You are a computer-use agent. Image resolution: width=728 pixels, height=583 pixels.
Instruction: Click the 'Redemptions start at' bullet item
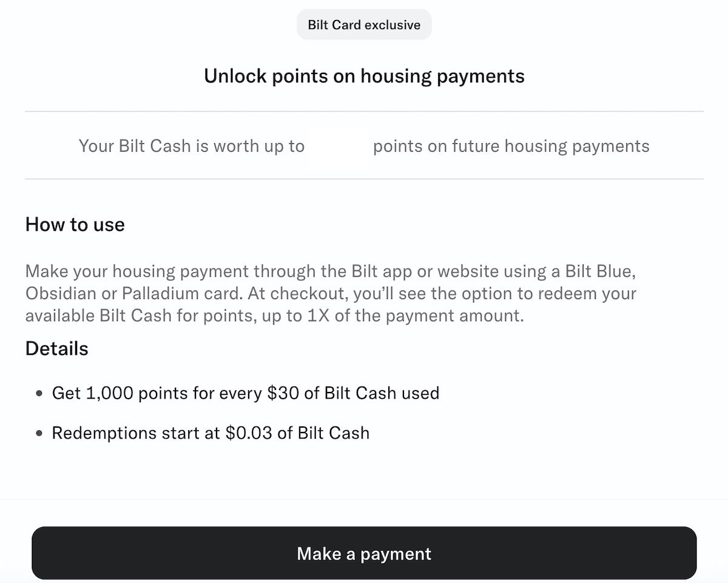[x=211, y=433]
